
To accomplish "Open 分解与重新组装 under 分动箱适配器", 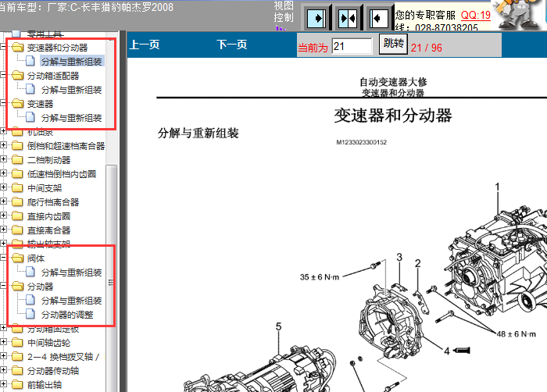I will [x=72, y=90].
